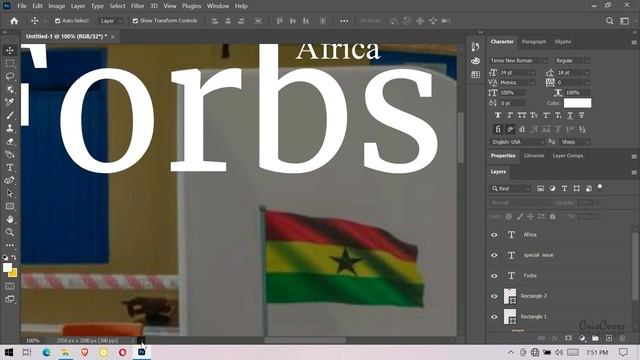
Task: Open the Edit Toolbar three-dots button
Action: click(10, 245)
